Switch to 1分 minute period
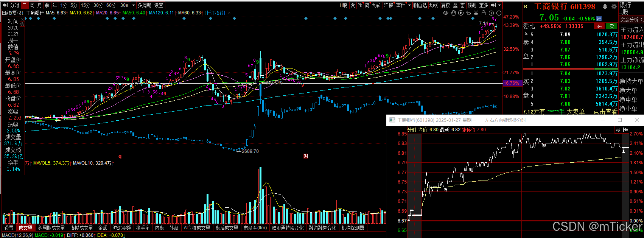This screenshot has height=238, width=644. [x=64, y=5]
